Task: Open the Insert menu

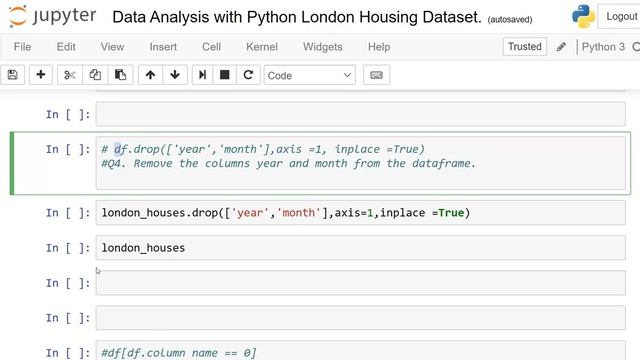Action: [163, 47]
